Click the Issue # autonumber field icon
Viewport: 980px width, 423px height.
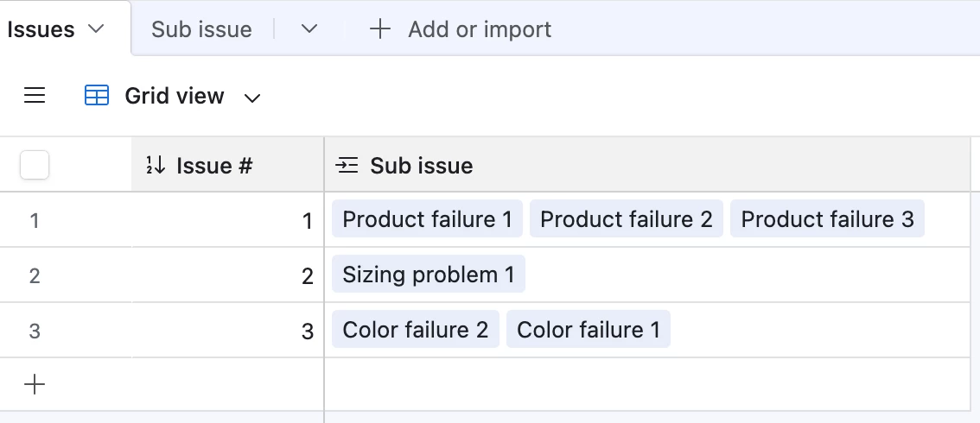click(156, 165)
